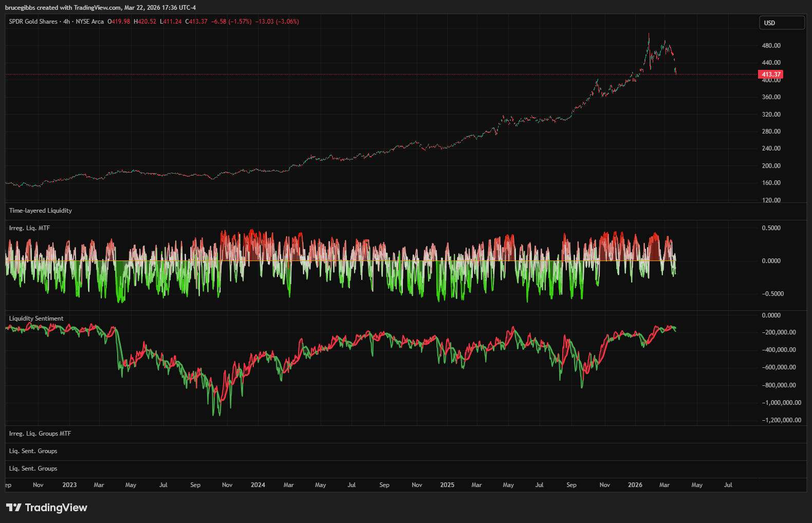Image resolution: width=812 pixels, height=523 pixels.
Task: Select the Liquidity Sentiment indicator title
Action: (36, 319)
